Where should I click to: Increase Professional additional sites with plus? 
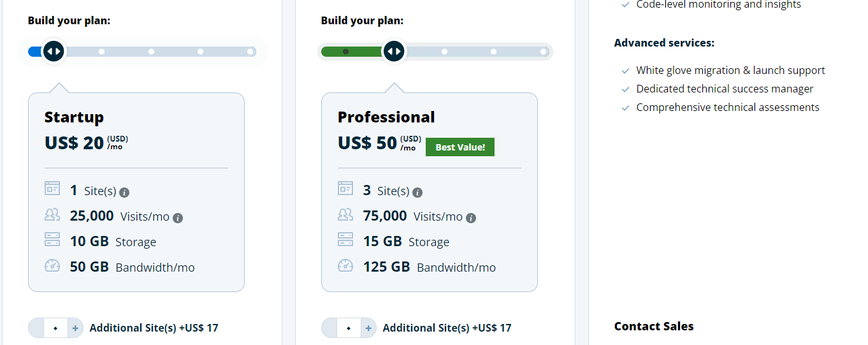pos(368,328)
